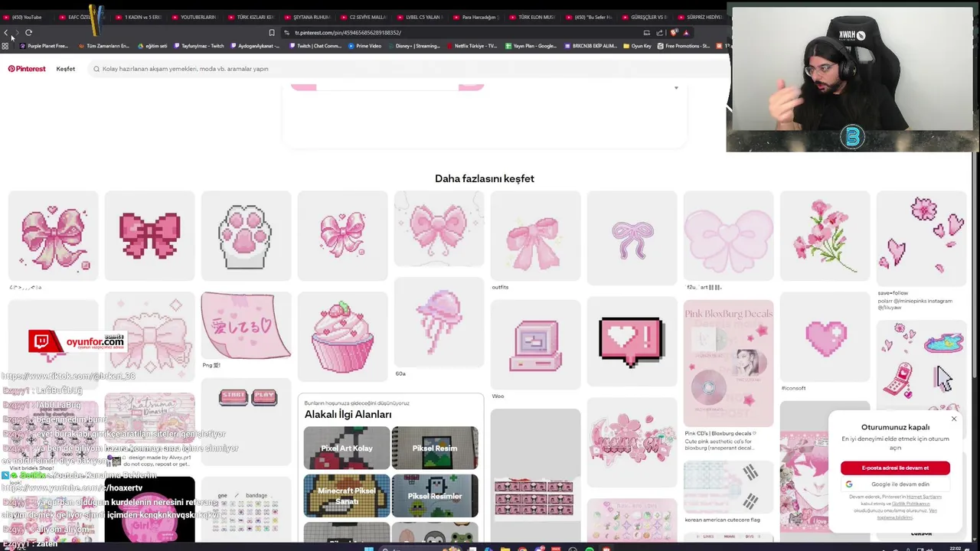Click the bookmark icon next to the address bar
Viewport: 980px width, 551px height.
pyautogui.click(x=271, y=33)
